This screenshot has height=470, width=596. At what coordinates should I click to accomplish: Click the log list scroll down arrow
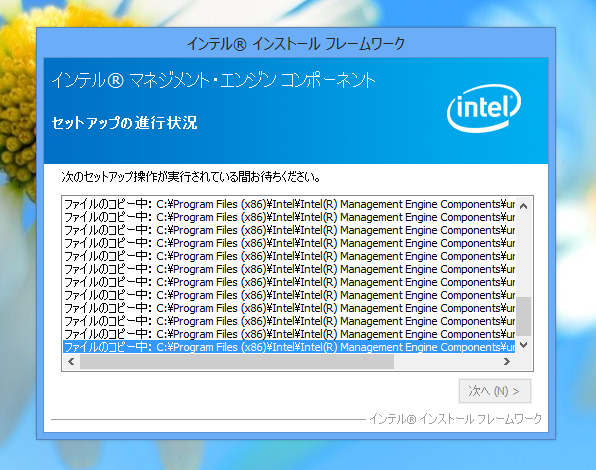point(523,345)
